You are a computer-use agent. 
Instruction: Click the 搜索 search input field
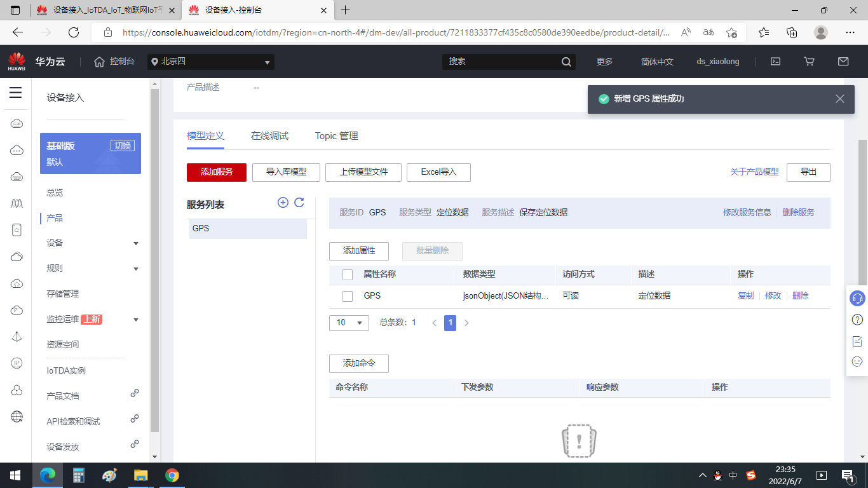(x=502, y=62)
